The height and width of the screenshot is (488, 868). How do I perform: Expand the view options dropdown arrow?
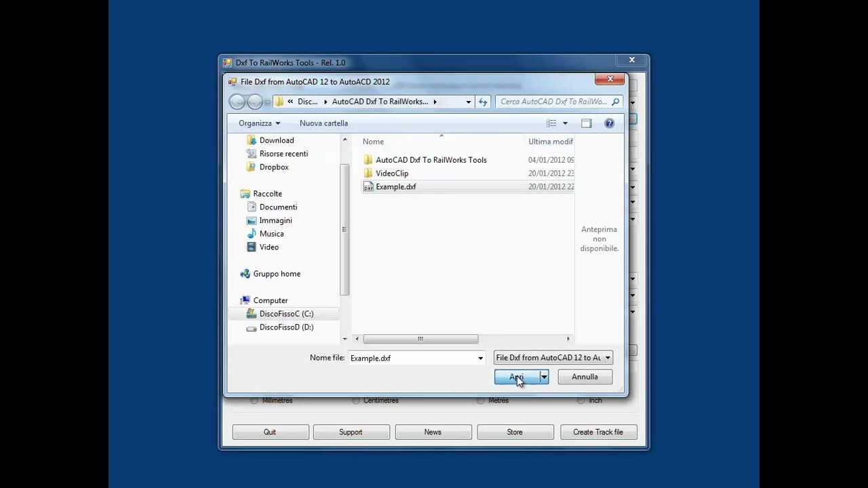pyautogui.click(x=565, y=123)
